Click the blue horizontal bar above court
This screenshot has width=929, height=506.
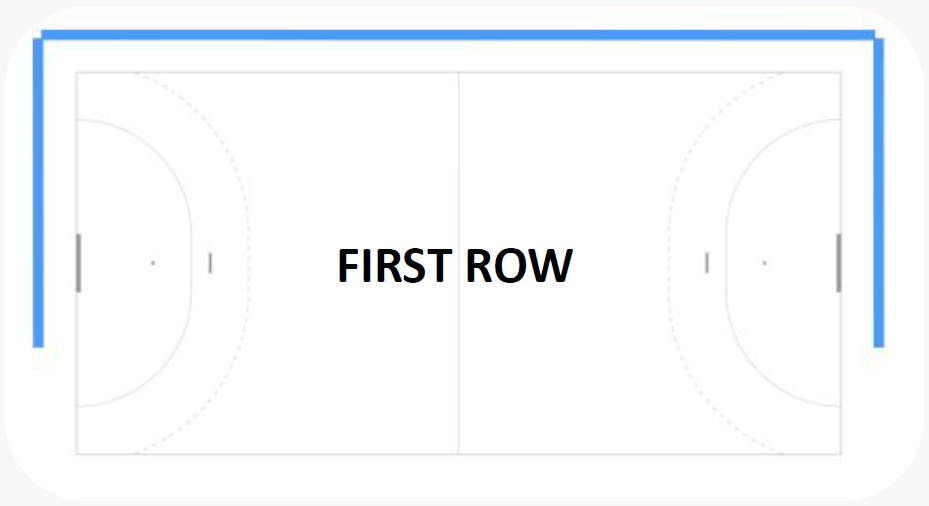(458, 35)
